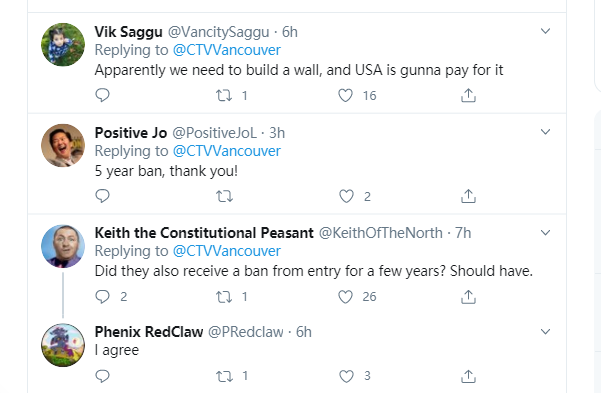Viewport: 601px width, 393px height.
Task: Open replies on Keith's tweet
Action: pos(102,296)
